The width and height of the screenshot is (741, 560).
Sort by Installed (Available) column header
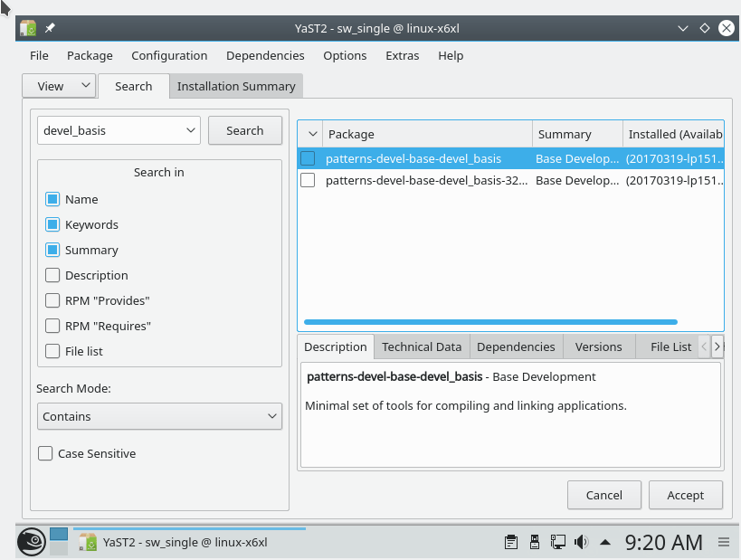(673, 134)
